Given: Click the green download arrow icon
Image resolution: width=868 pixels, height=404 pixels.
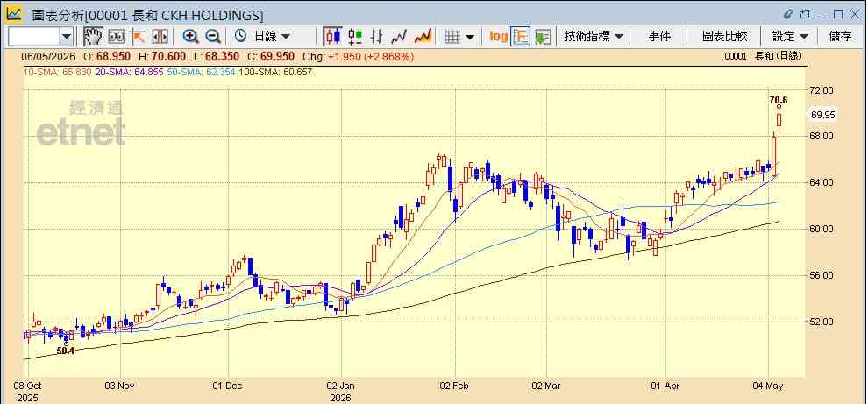Looking at the screenshot, I should coord(543,37).
